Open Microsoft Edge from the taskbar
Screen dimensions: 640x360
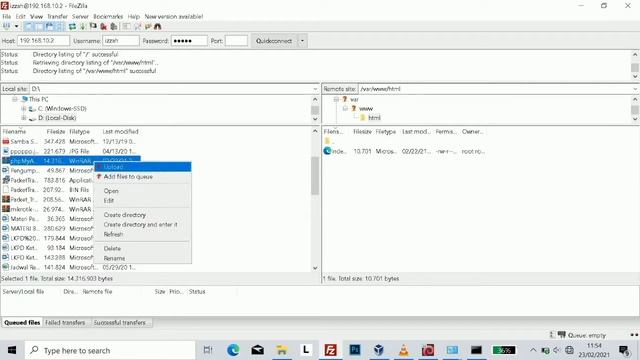pyautogui.click(x=233, y=350)
